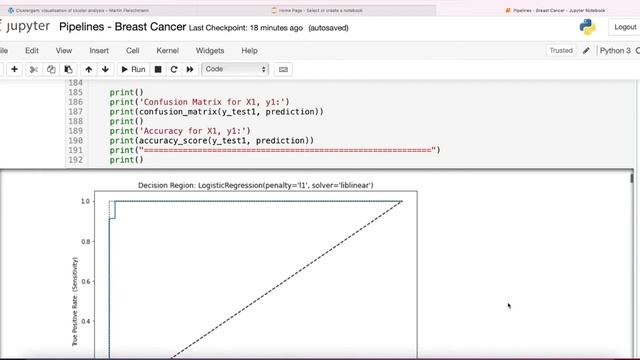Click the 0.8 y-axis tick label
The image size is (640, 360).
click(x=86, y=242)
